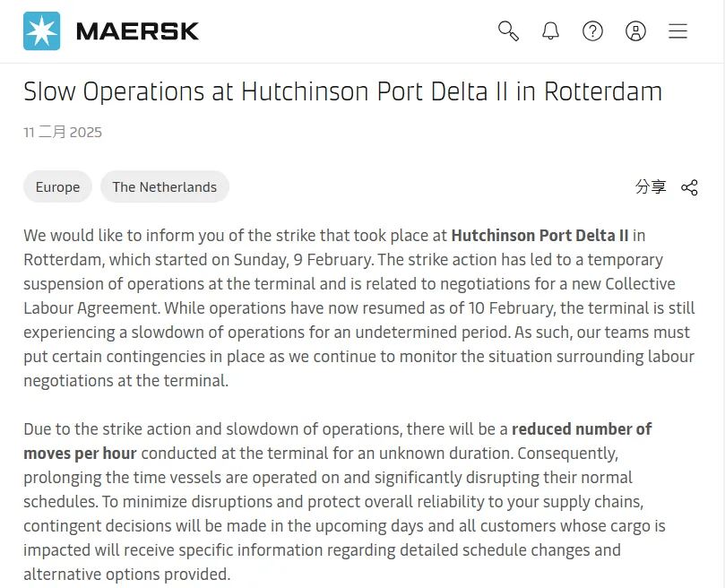725x588 pixels.
Task: Click 'alternative options provided' closing line
Action: click(x=126, y=575)
